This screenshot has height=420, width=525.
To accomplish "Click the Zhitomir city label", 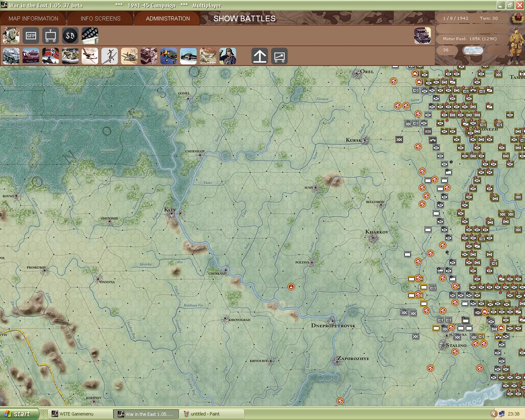I will pyautogui.click(x=110, y=219).
